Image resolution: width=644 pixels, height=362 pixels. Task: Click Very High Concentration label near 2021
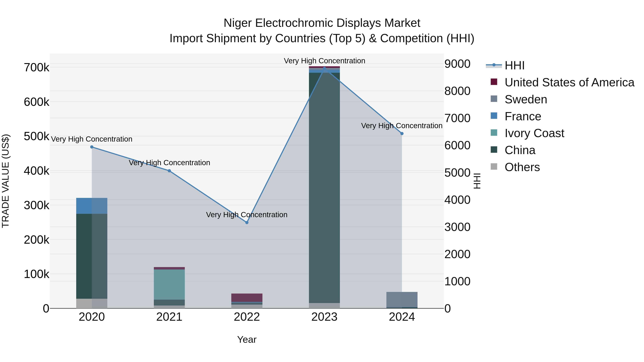pos(169,163)
